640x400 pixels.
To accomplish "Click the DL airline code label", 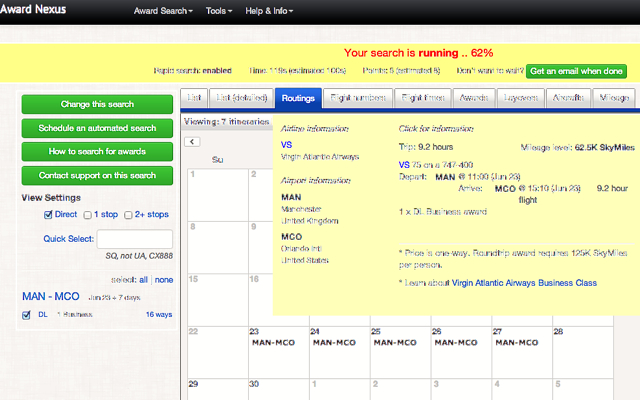I will click(x=43, y=314).
